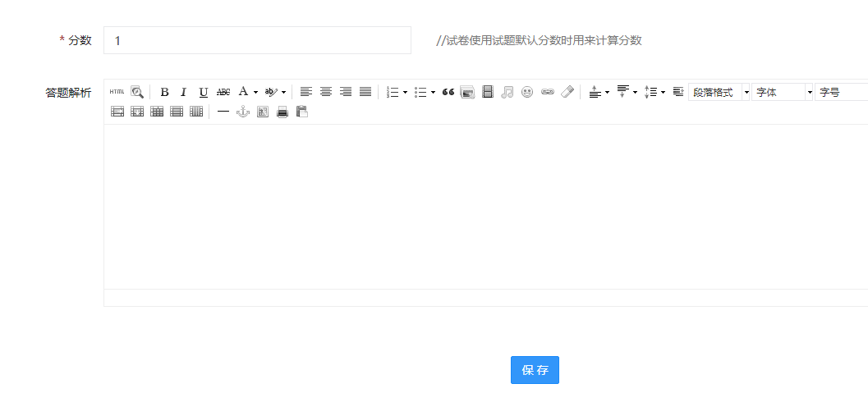Viewport: 868px width, 393px height.
Task: Insert music with note icon
Action: pyautogui.click(x=507, y=93)
